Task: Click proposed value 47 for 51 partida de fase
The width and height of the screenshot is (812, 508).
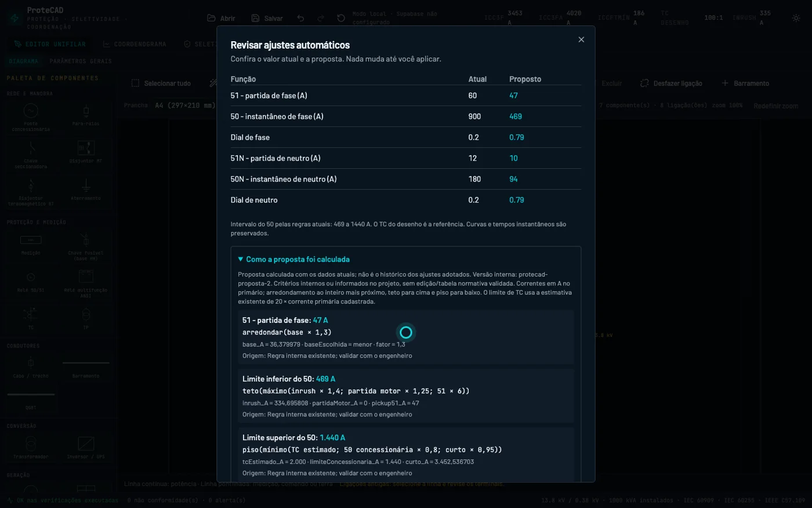Action: [513, 96]
